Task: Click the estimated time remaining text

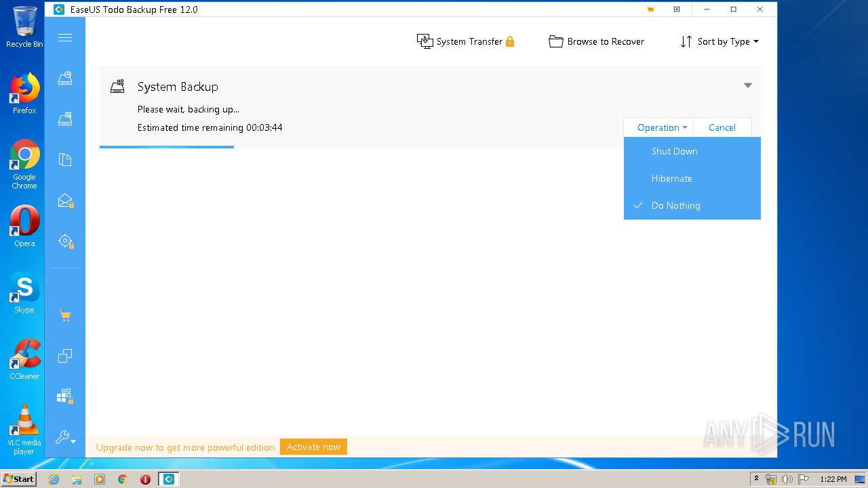Action: (210, 127)
